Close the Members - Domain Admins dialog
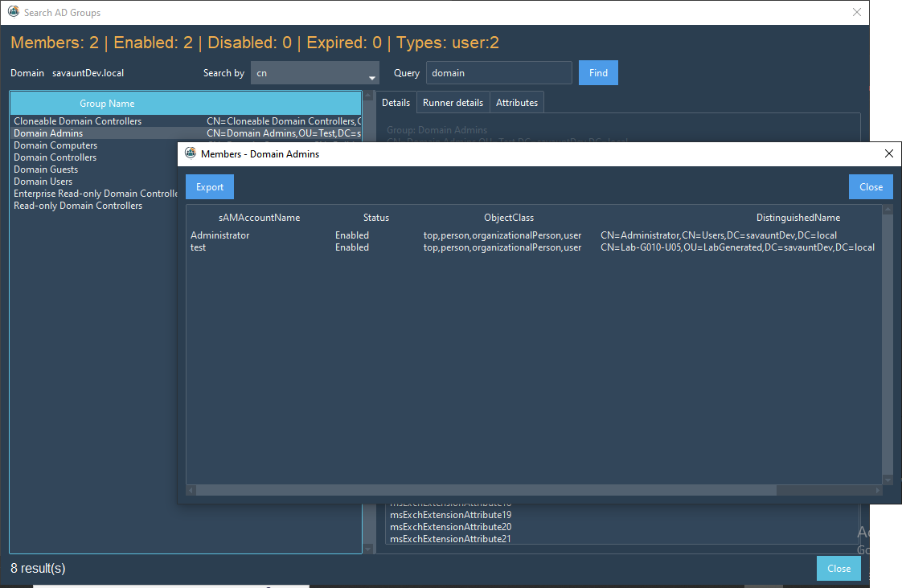 871,186
